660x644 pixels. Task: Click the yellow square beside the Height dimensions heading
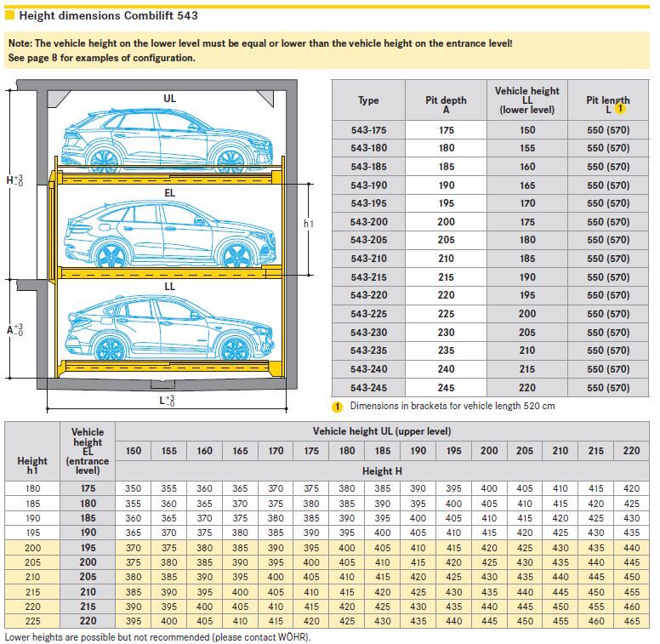pos(9,15)
